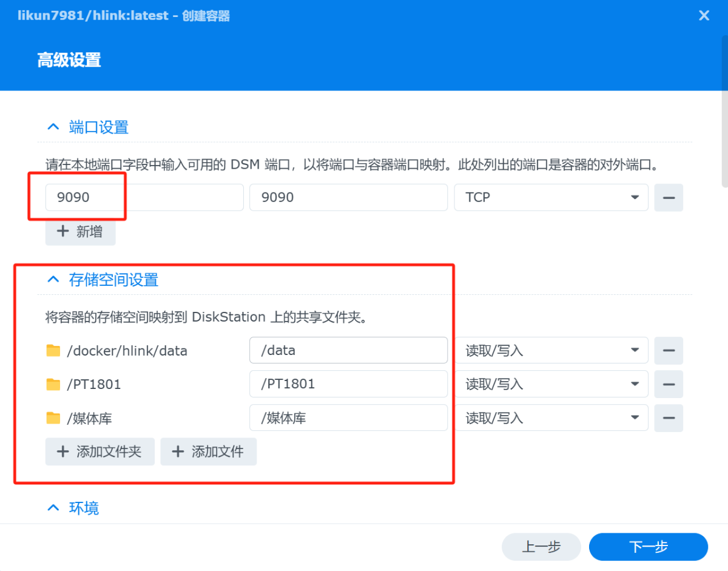Remove the /媒体库 volume mapping
The image size is (728, 571).
pos(668,417)
